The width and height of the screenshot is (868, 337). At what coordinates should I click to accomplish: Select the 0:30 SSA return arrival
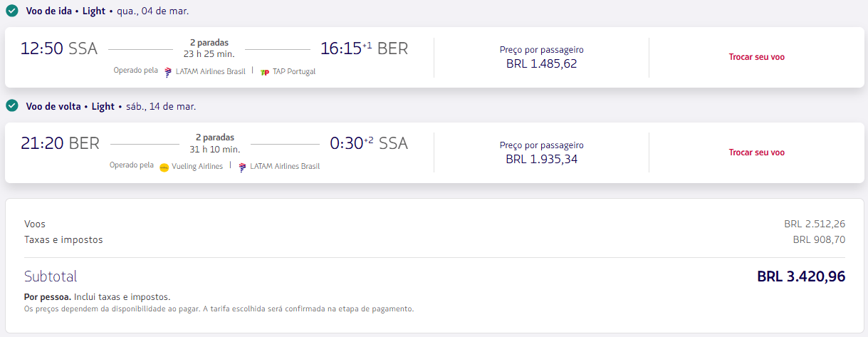pyautogui.click(x=369, y=143)
